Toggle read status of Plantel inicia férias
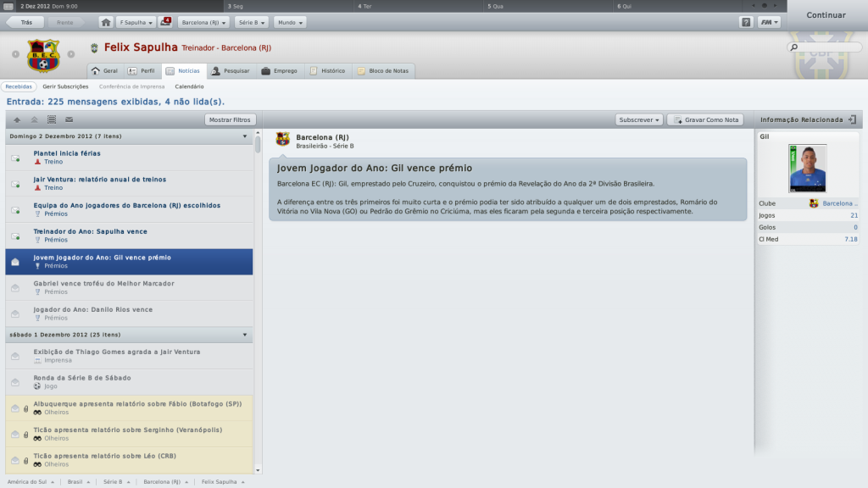The height and width of the screenshot is (488, 868). pos(15,158)
